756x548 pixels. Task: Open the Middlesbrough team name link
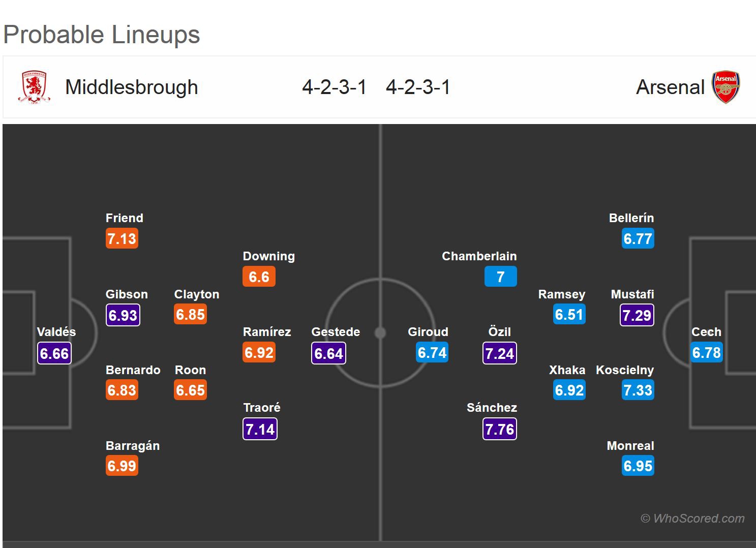point(131,87)
